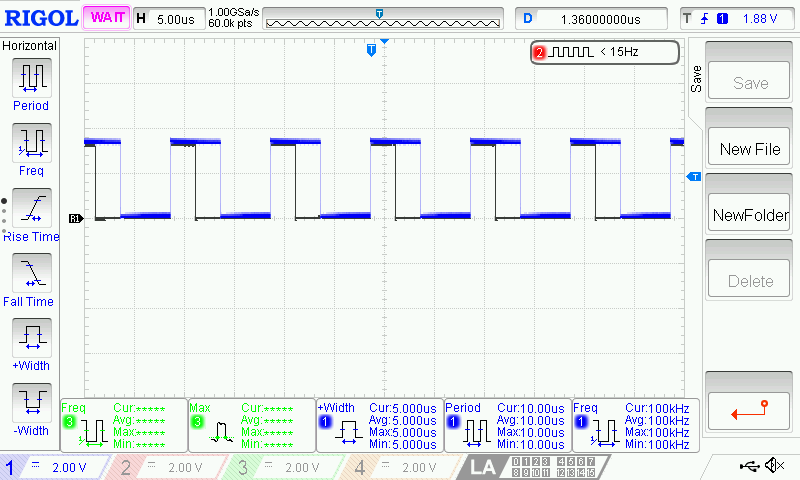Click the blue trigger level marker on right edge
Image resolution: width=800 pixels, height=480 pixels.
[x=691, y=177]
